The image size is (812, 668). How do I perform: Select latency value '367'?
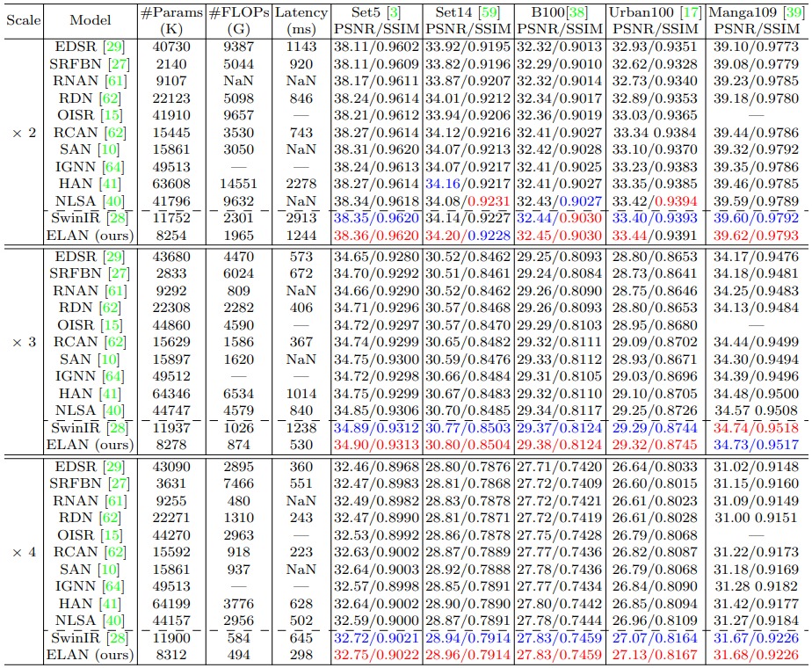click(301, 342)
